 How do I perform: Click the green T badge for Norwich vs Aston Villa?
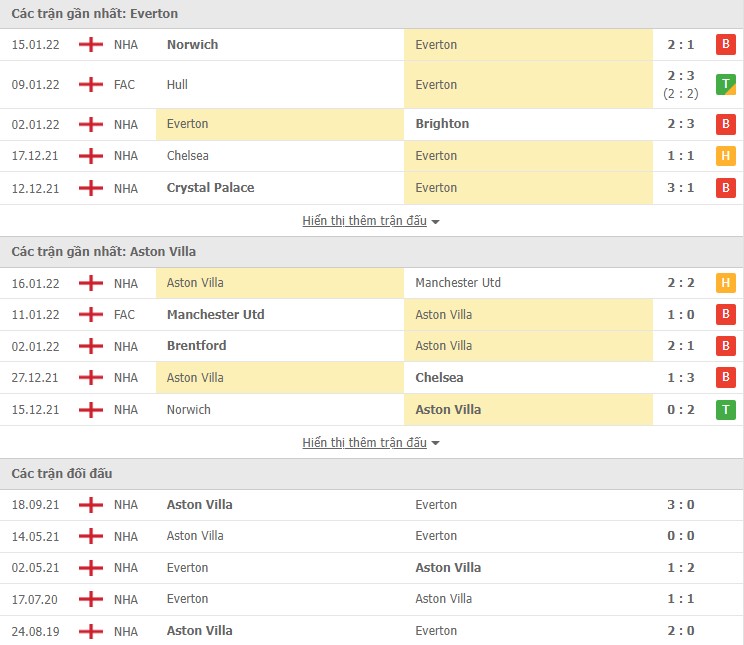[725, 410]
